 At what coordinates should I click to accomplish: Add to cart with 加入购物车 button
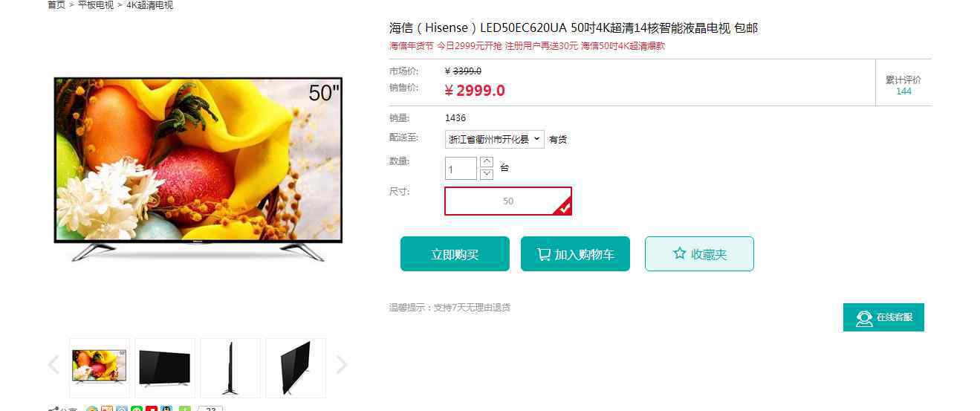tap(575, 254)
